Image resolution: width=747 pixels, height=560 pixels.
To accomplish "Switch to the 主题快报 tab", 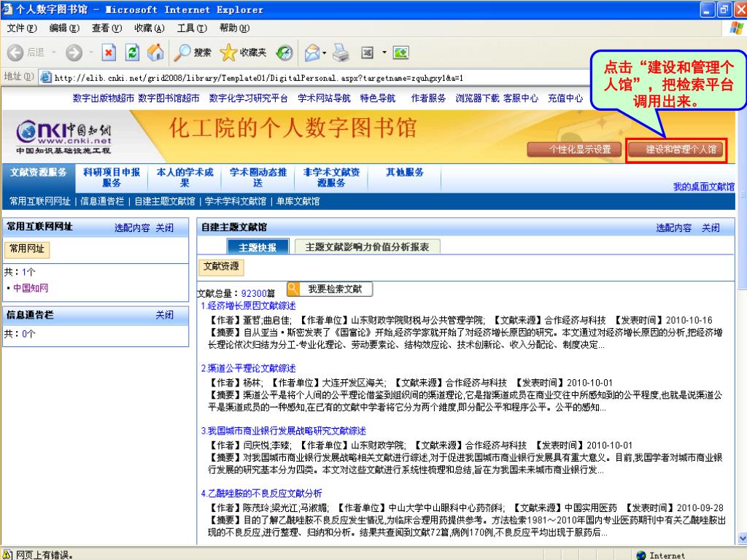I will tap(258, 247).
